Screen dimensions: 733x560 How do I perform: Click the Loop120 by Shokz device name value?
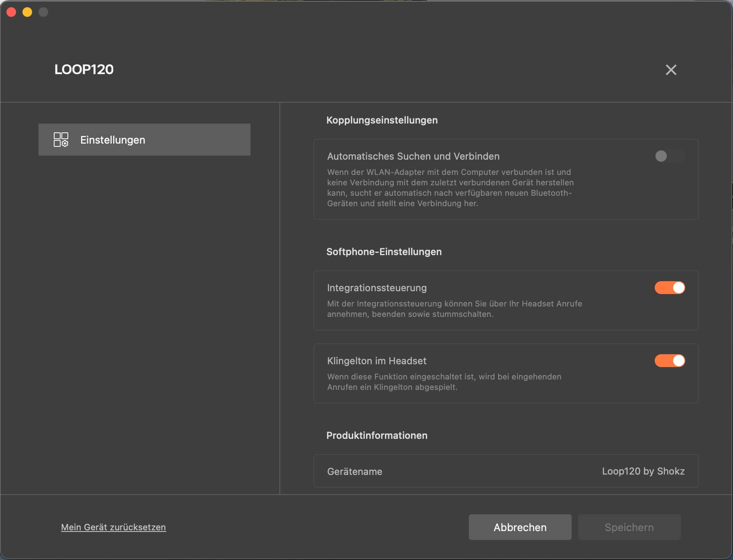(643, 471)
